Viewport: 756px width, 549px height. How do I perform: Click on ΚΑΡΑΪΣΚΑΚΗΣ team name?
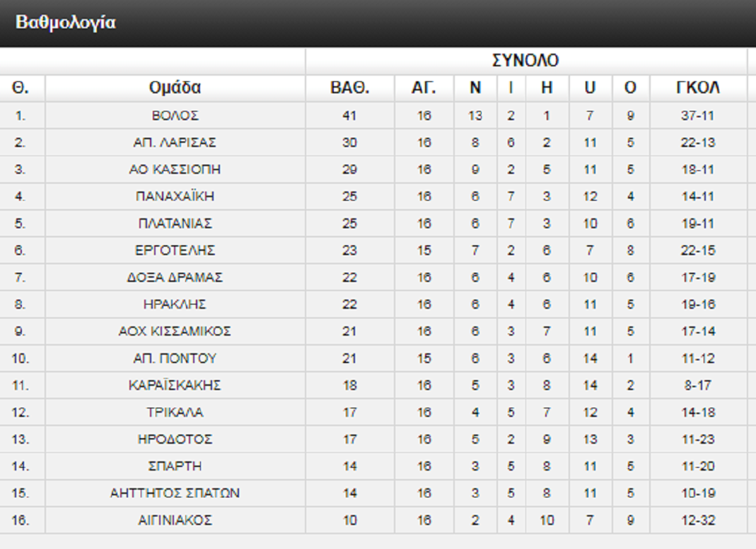tap(175, 386)
